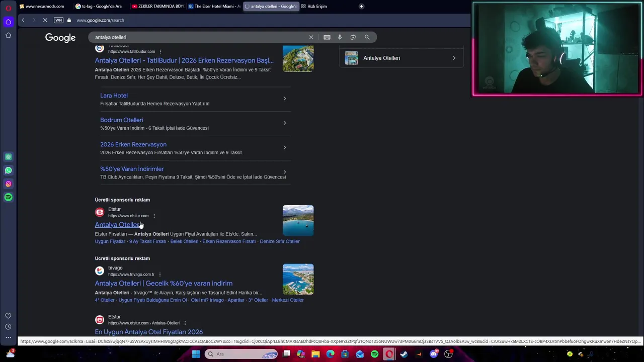Open WhatsApp in the Opera sidebar
Viewport: 644px width, 362px height.
pos(8,170)
